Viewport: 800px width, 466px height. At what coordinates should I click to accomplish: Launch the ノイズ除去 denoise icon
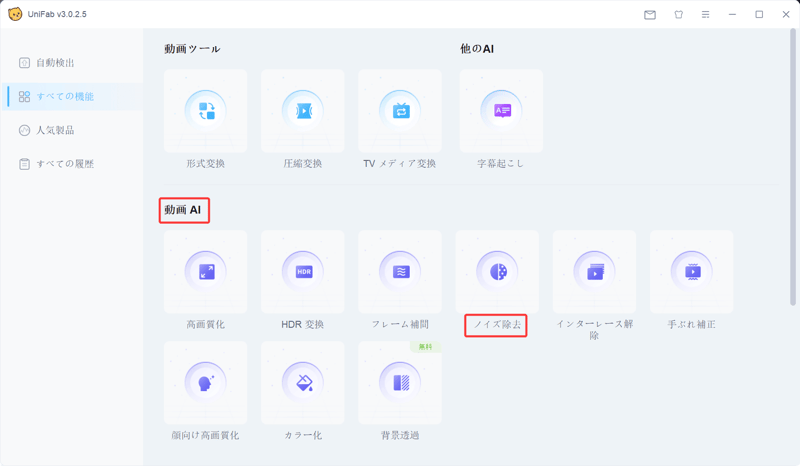[497, 272]
